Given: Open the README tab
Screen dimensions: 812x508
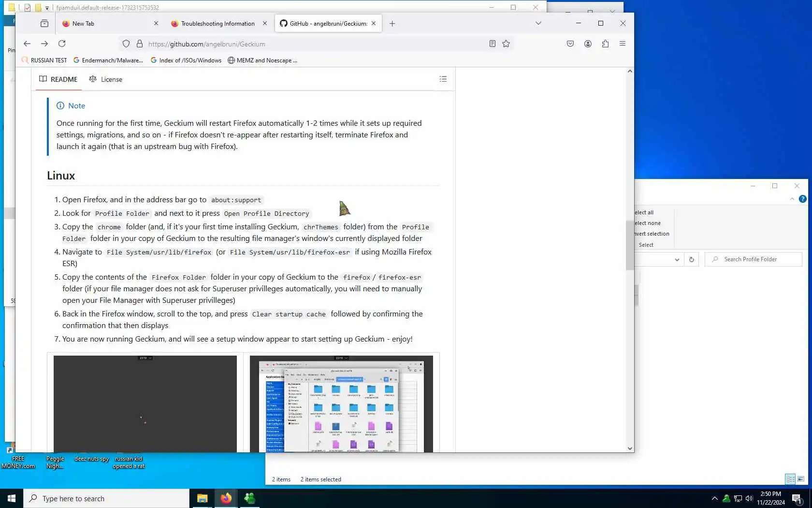Looking at the screenshot, I should (x=58, y=79).
